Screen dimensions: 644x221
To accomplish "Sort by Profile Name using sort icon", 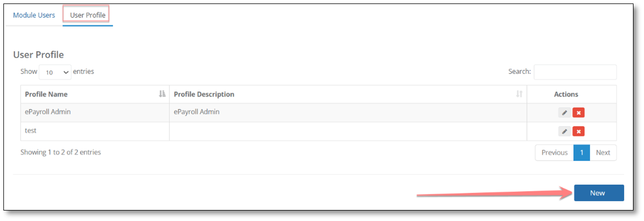I will click(x=162, y=94).
